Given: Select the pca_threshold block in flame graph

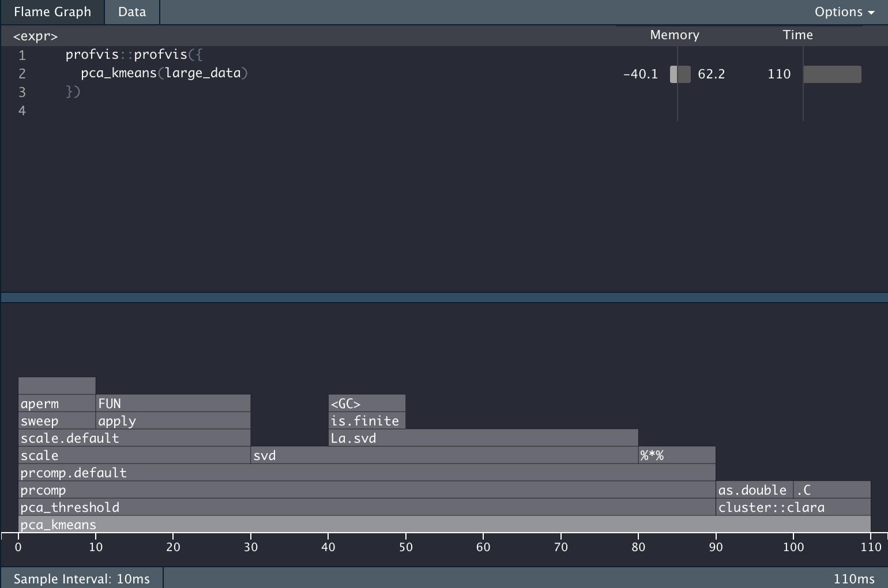Looking at the screenshot, I should (367, 507).
